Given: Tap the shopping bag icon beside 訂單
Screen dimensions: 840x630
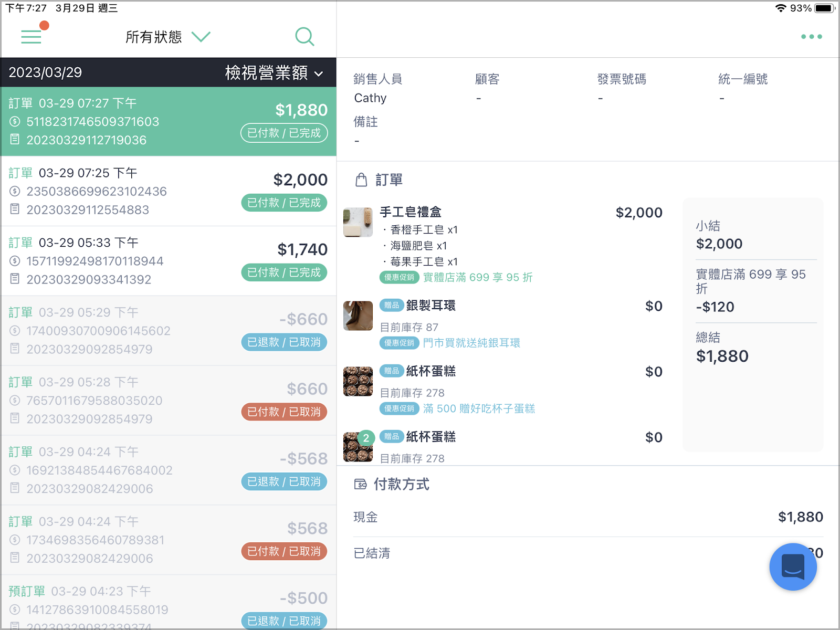Looking at the screenshot, I should pos(361,180).
